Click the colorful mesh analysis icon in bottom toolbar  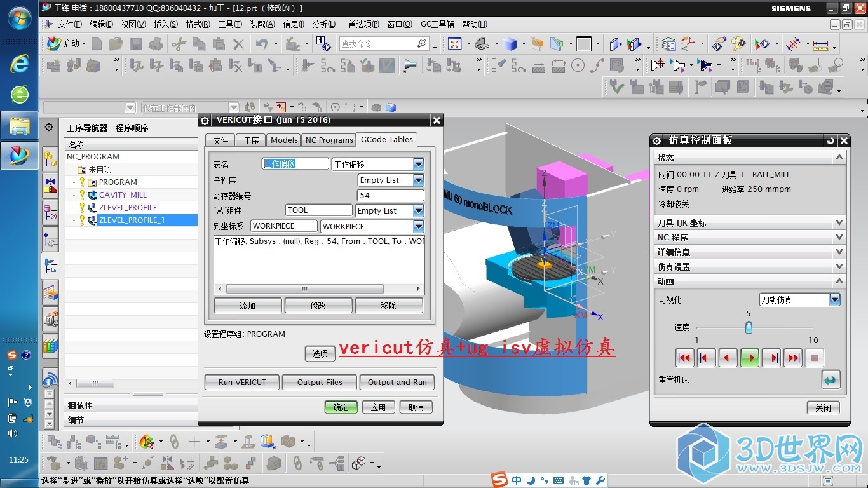point(147,441)
